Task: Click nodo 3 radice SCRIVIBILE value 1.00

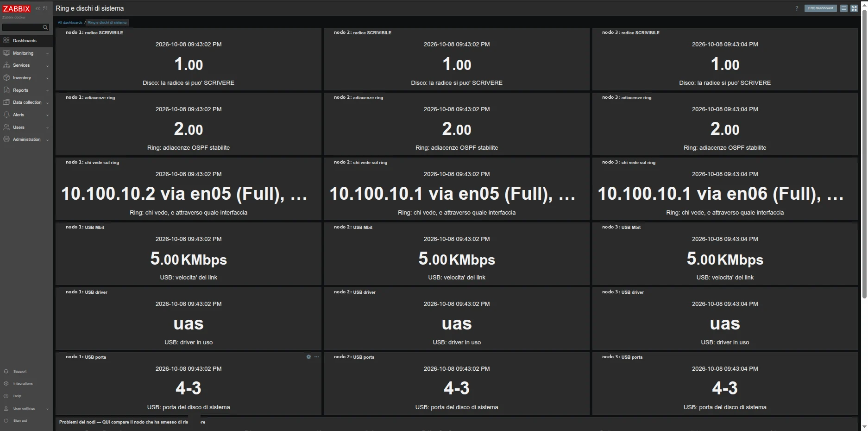Action: pos(725,64)
